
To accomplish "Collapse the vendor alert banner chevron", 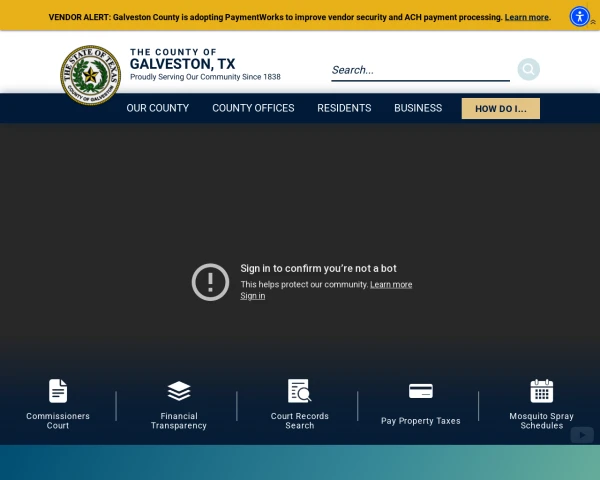I will [x=593, y=22].
